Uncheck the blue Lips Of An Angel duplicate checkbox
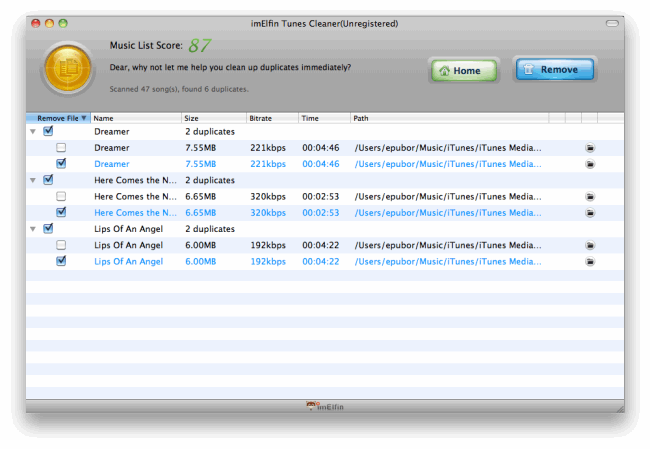This screenshot has width=650, height=449. [61, 261]
